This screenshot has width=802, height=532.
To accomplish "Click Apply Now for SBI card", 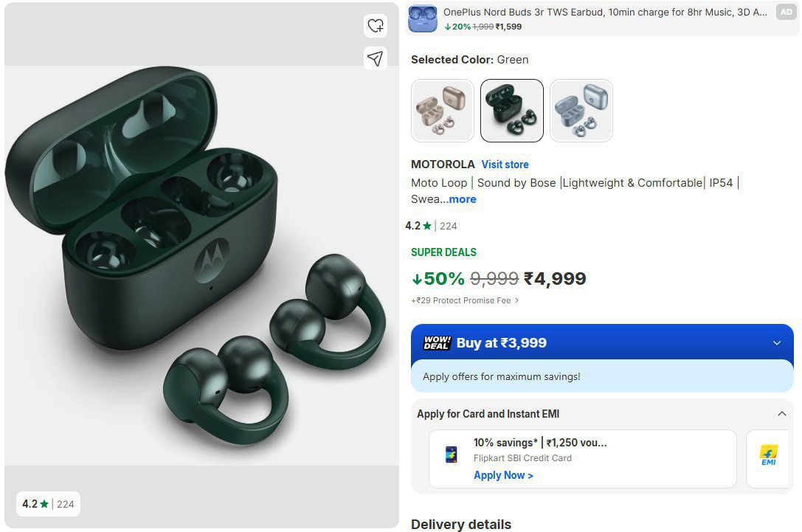I will 503,475.
